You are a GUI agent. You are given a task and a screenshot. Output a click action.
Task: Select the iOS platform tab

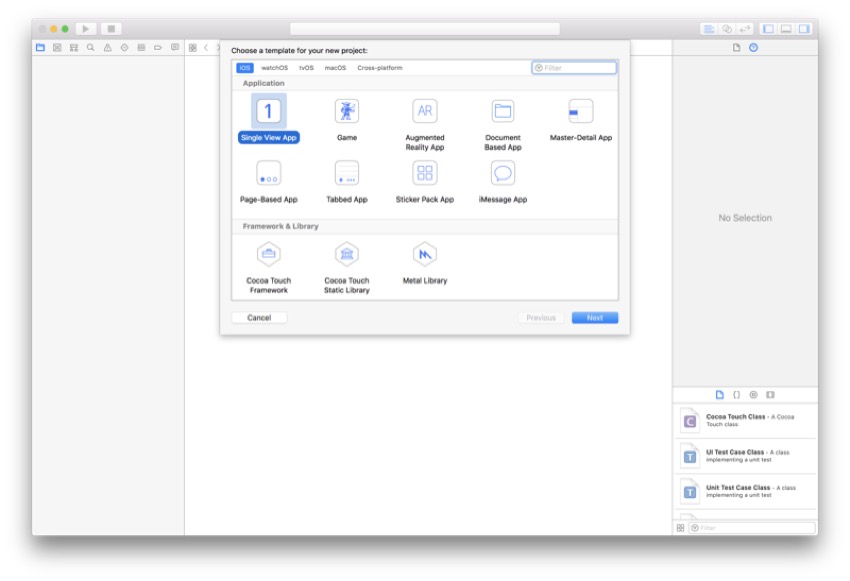coord(245,68)
